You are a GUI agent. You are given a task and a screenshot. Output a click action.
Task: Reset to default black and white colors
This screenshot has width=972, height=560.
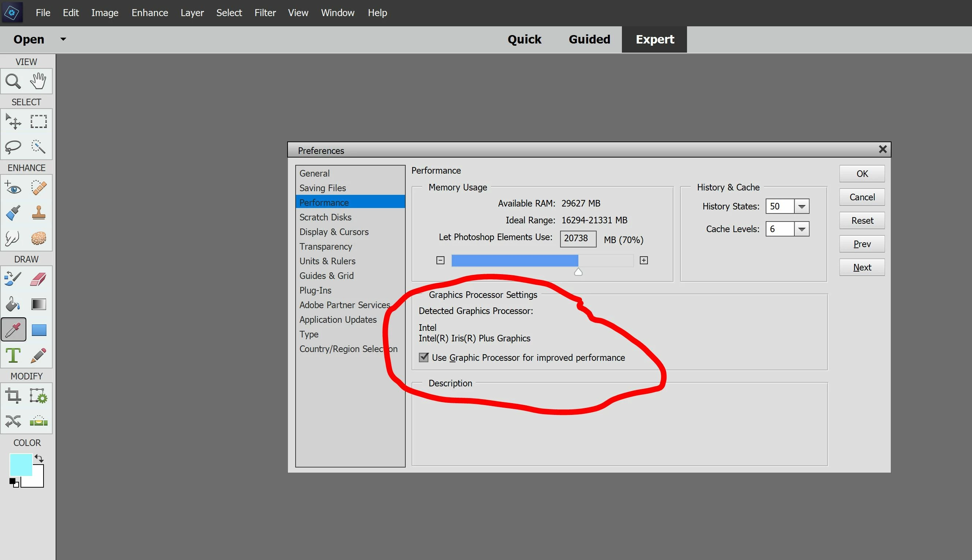point(14,482)
